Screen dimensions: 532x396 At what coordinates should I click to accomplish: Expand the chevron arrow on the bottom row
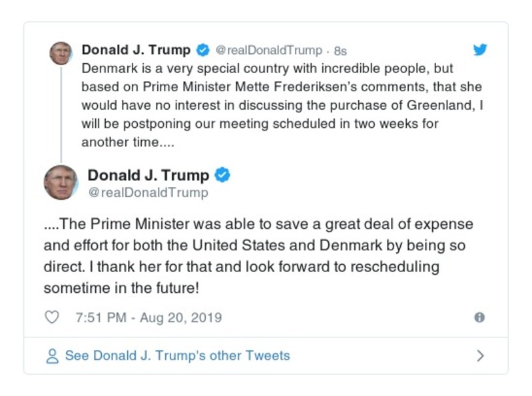point(479,355)
